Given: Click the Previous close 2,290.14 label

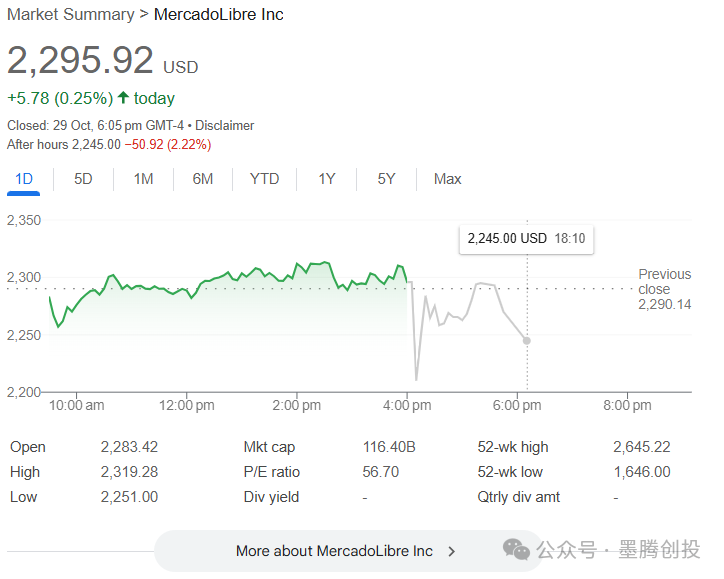Looking at the screenshot, I should tap(664, 289).
